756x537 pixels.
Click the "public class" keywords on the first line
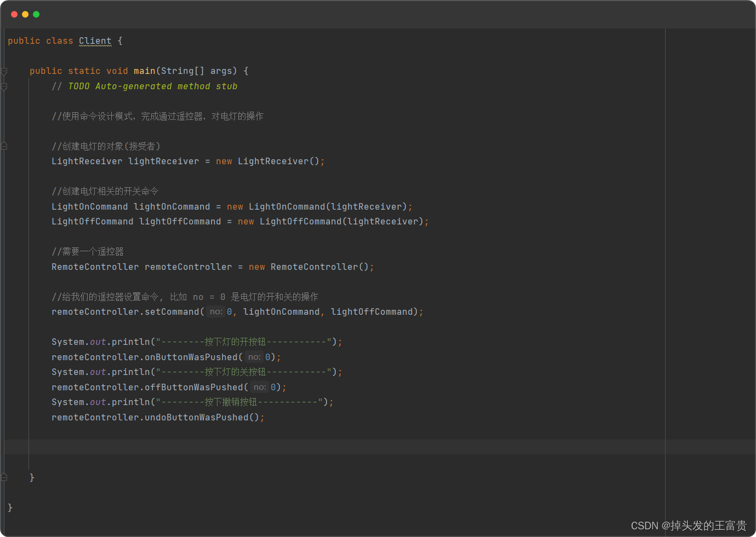tap(41, 41)
